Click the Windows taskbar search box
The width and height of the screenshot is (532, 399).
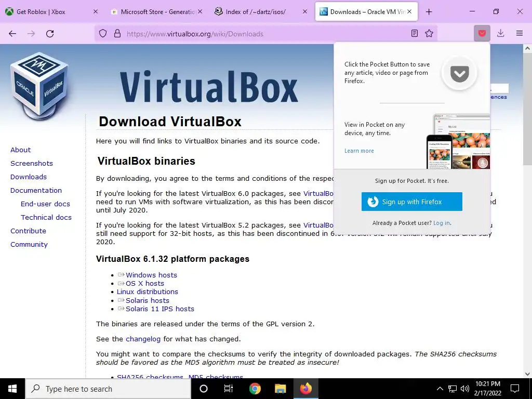click(x=108, y=389)
